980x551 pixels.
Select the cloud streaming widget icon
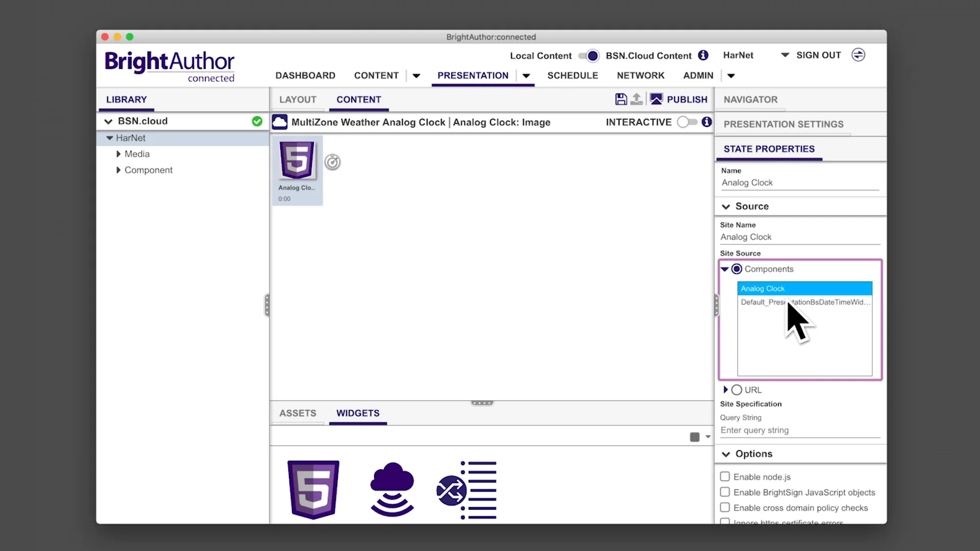pos(392,490)
